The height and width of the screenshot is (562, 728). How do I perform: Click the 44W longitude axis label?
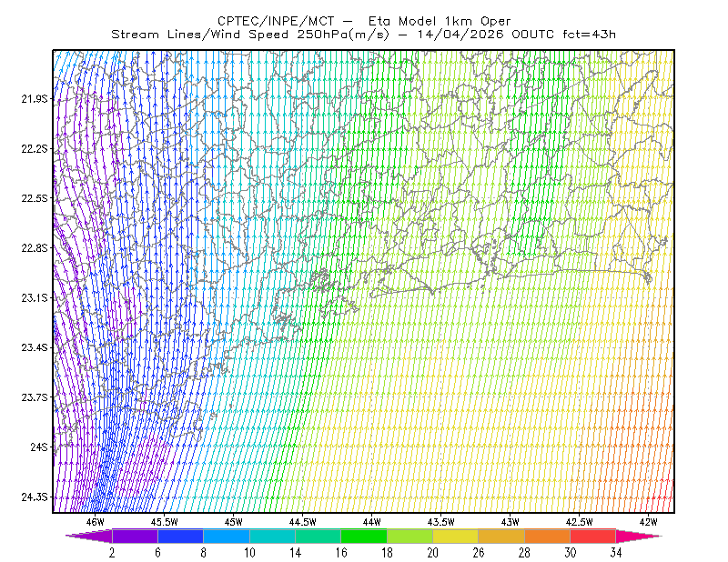coord(372,522)
